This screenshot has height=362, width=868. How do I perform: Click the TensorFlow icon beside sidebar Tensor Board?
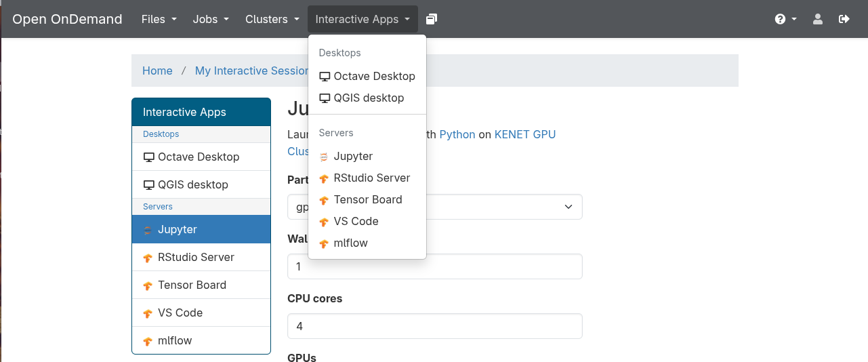(x=148, y=285)
